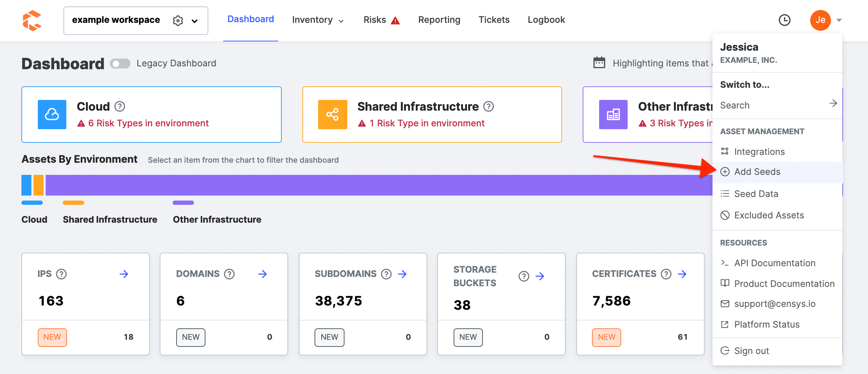Click the Shared Infrastructure legend label

coord(110,219)
